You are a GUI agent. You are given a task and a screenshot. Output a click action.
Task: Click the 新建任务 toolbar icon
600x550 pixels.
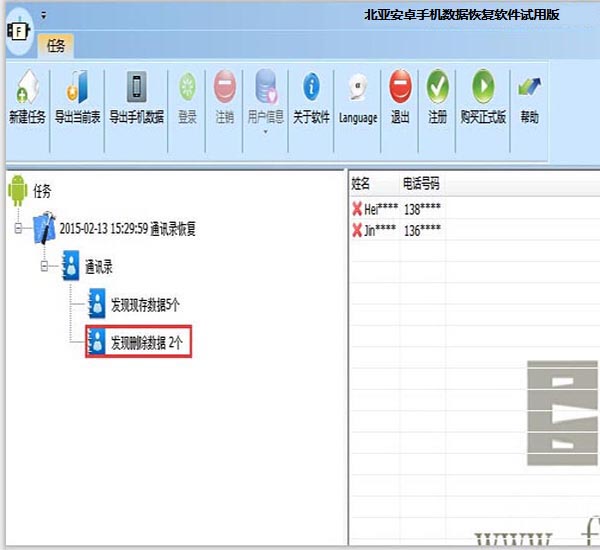tap(28, 87)
